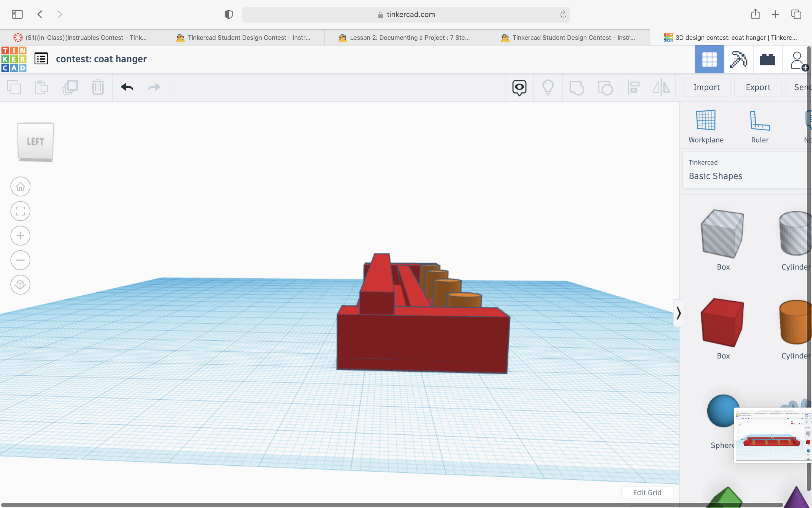Zoom in with the plus button
The width and height of the screenshot is (812, 508).
click(21, 236)
